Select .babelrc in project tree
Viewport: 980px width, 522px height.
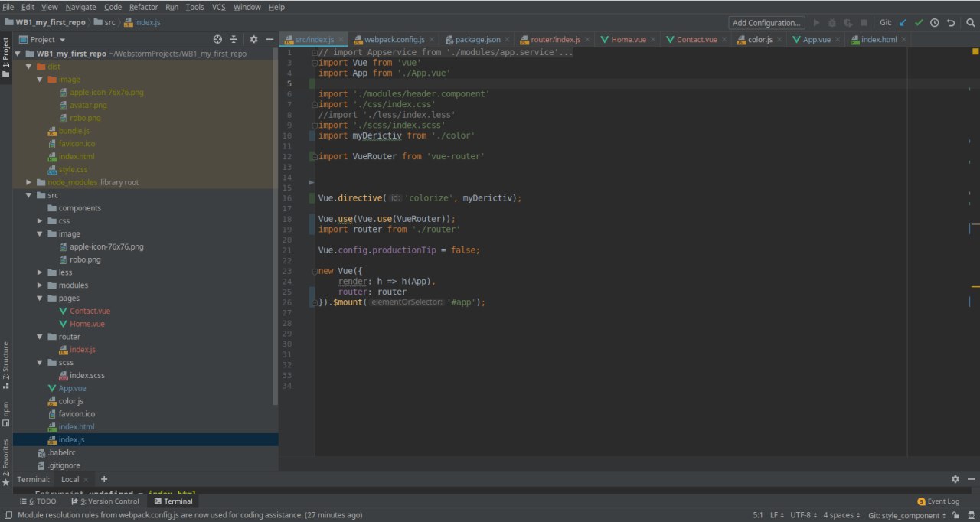(x=61, y=452)
